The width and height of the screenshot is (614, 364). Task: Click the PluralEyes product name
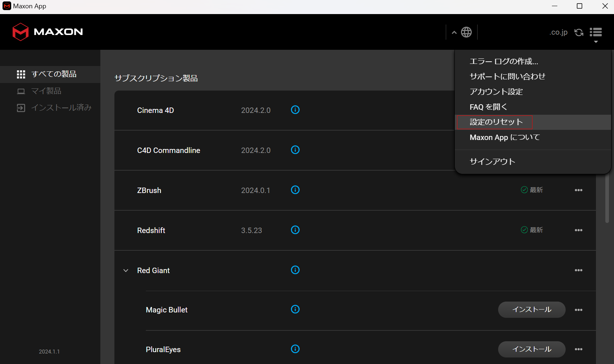[x=163, y=350]
